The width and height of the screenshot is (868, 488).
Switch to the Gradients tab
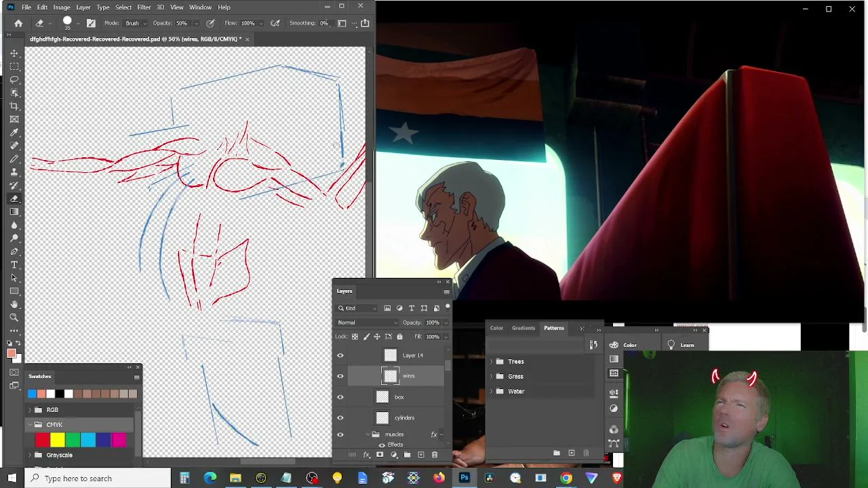pos(524,328)
